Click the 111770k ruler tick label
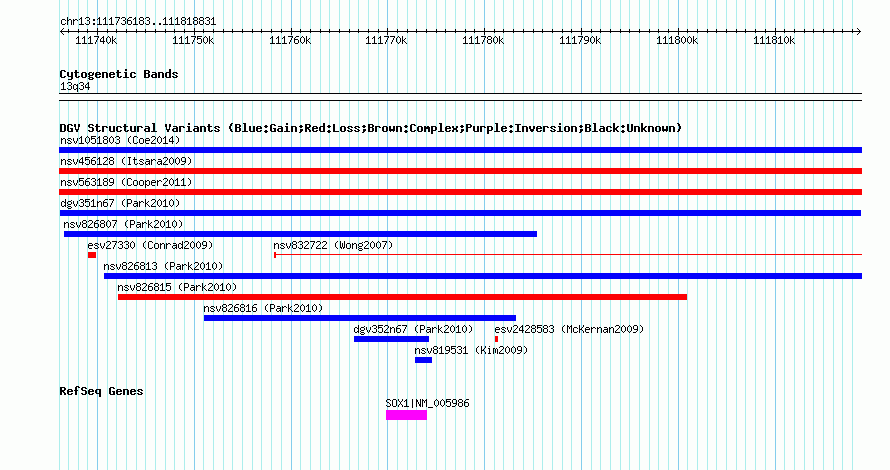This screenshot has height=470, width=890. tap(386, 41)
